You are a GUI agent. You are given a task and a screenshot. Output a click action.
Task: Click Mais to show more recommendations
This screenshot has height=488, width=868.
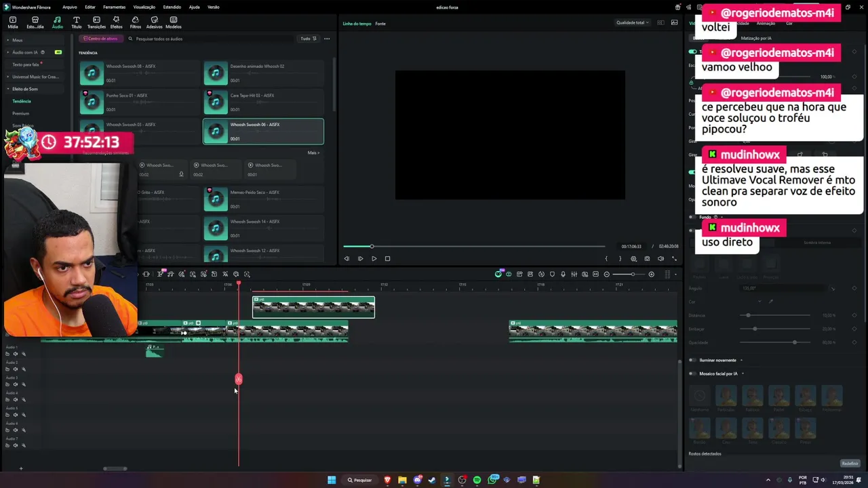click(313, 152)
